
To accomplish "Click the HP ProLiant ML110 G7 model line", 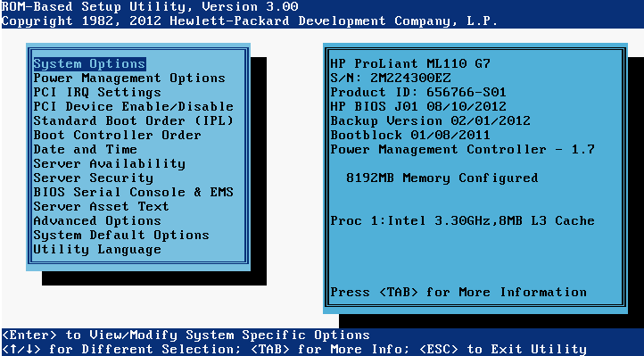I will click(410, 64).
